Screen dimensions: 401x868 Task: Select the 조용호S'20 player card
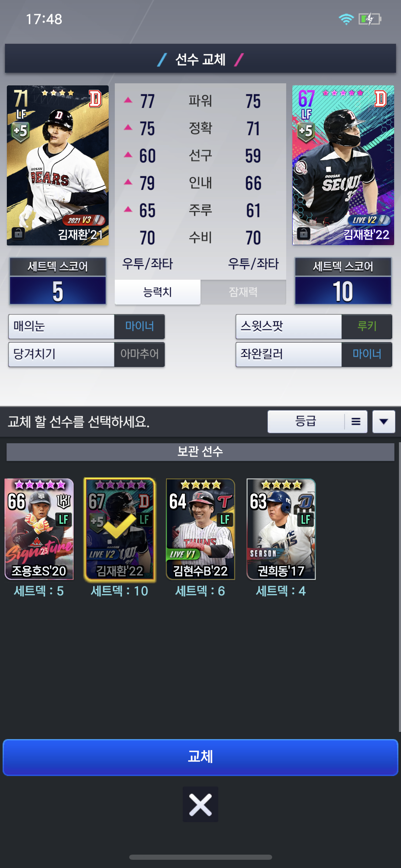tap(39, 529)
